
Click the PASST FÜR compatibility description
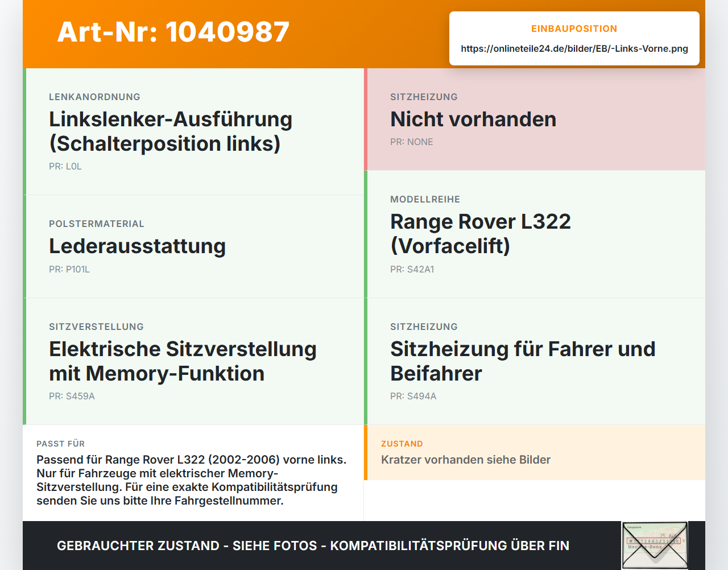(x=192, y=480)
